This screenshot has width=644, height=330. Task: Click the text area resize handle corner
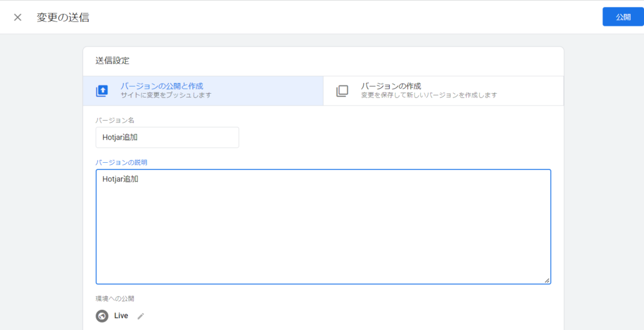pos(547,280)
